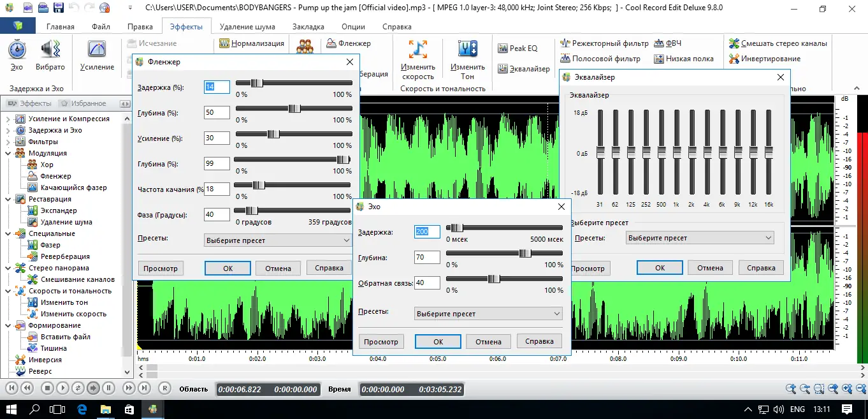This screenshot has height=419, width=868.
Task: Click the Play button in the transport bar
Action: pyautogui.click(x=62, y=388)
